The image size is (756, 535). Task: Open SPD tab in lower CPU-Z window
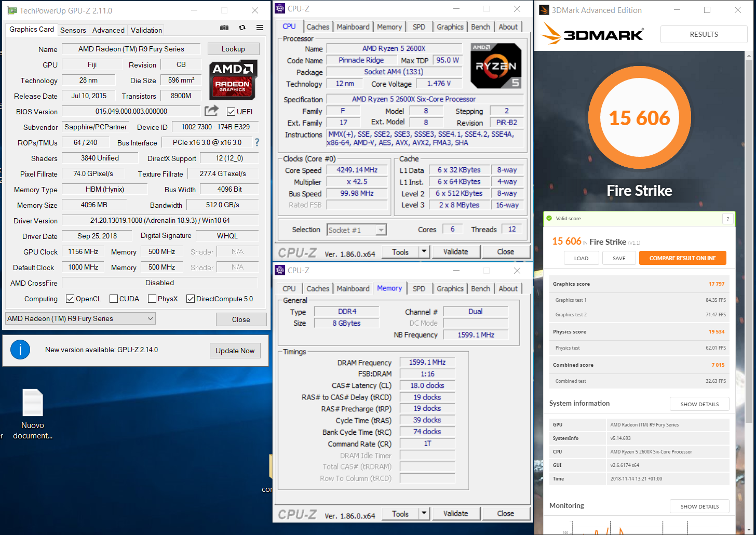(419, 289)
